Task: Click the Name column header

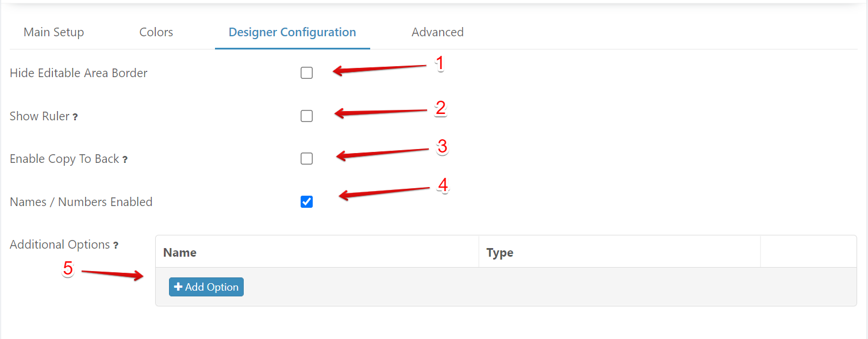Action: tap(180, 252)
